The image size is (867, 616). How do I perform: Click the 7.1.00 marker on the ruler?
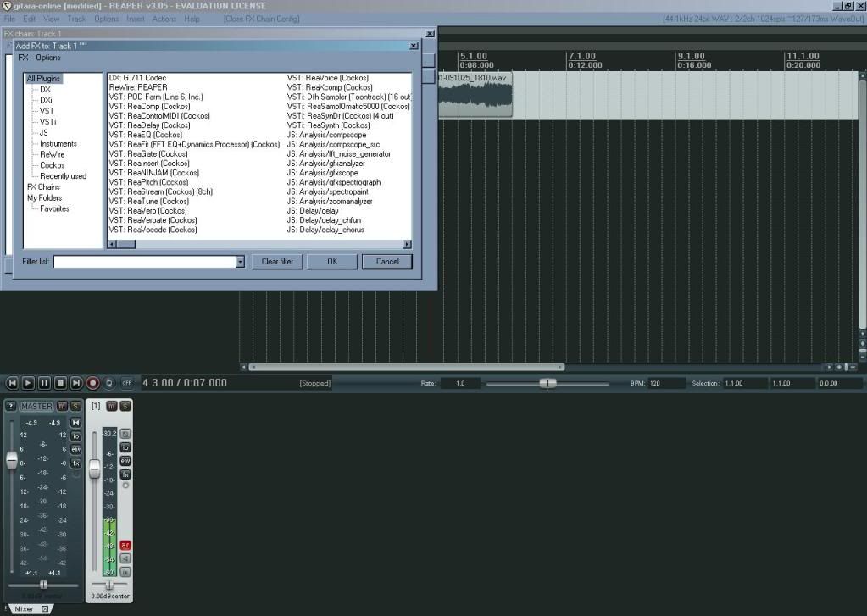582,57
